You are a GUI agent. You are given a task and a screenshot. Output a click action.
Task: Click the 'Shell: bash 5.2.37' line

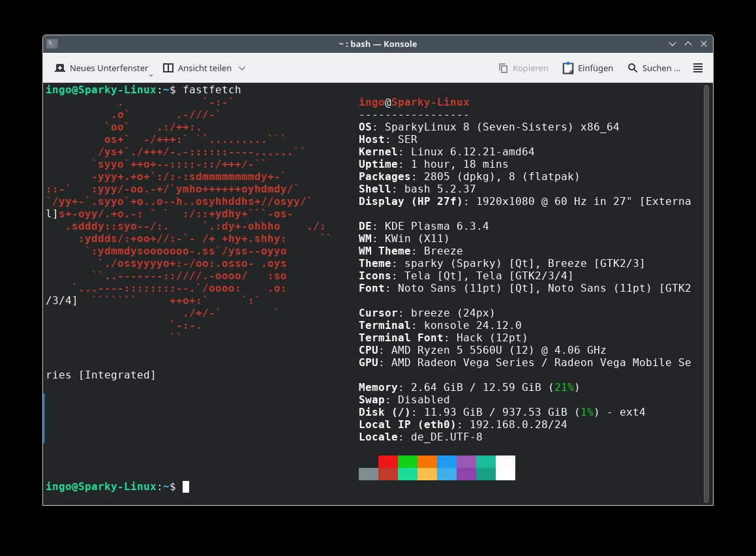point(417,189)
